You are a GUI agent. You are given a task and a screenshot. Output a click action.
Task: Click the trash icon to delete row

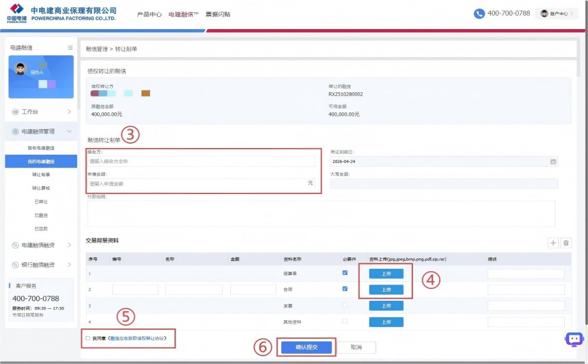pyautogui.click(x=566, y=243)
